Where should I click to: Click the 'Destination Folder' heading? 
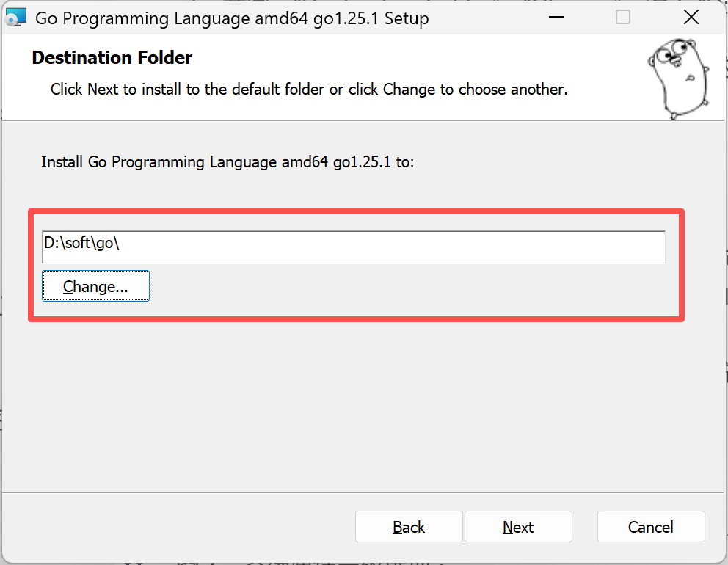(112, 57)
